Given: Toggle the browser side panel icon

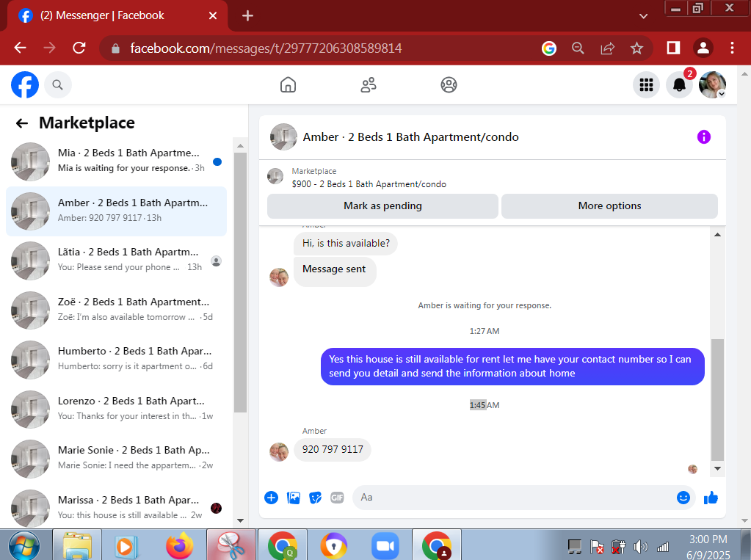Looking at the screenshot, I should coord(673,48).
